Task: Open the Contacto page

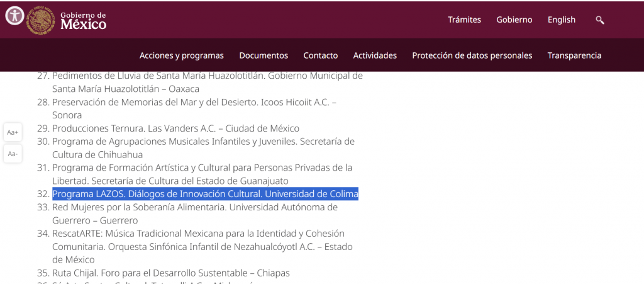Action: point(320,55)
